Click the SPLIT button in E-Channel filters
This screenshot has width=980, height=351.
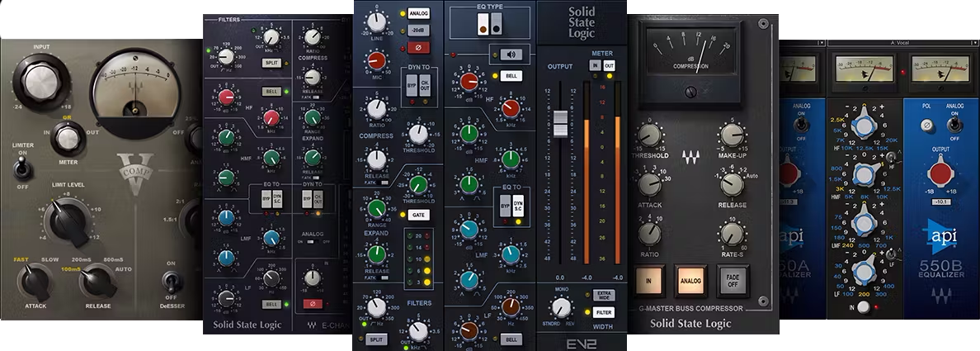[271, 64]
